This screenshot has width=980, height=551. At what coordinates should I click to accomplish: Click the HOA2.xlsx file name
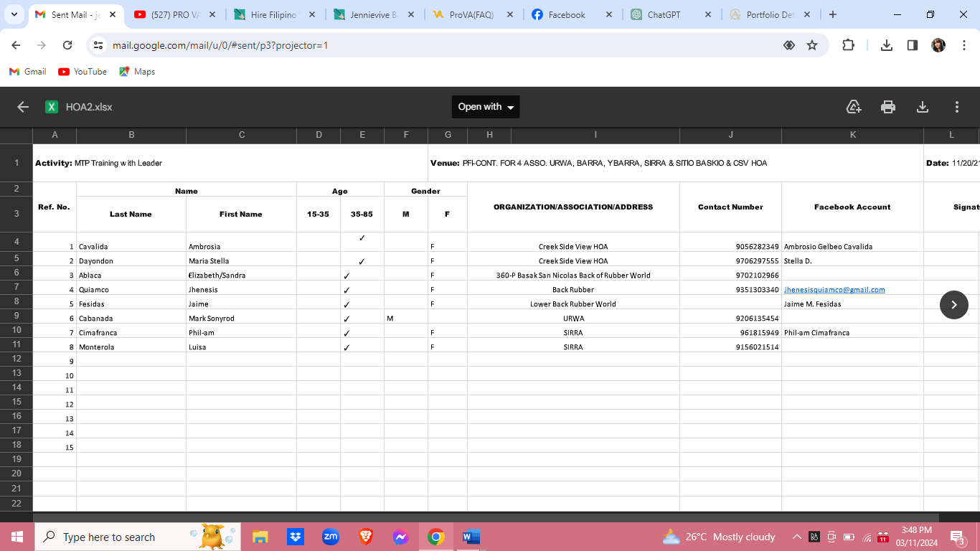[x=89, y=107]
